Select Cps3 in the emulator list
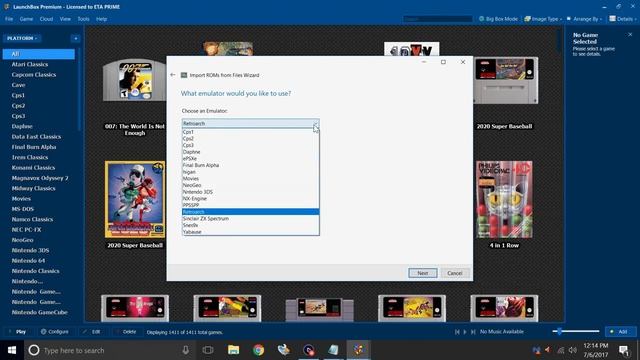Screen dimensions: 640x360 pos(250,145)
